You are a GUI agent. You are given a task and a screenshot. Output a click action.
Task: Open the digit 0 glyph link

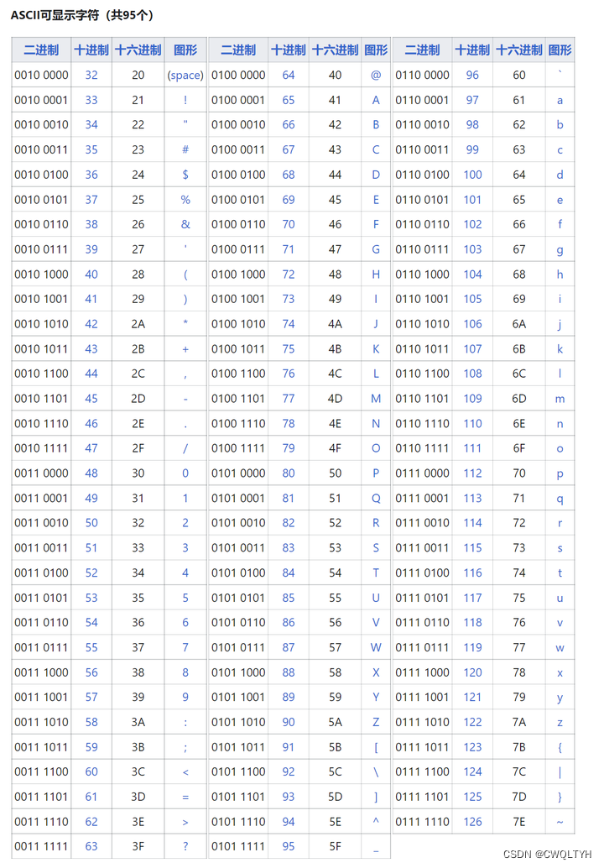[185, 473]
